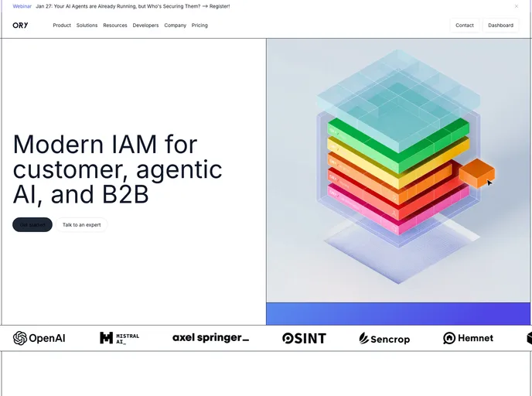This screenshot has height=396, width=532.
Task: Dismiss the webinar announcement banner
Action: point(517,6)
